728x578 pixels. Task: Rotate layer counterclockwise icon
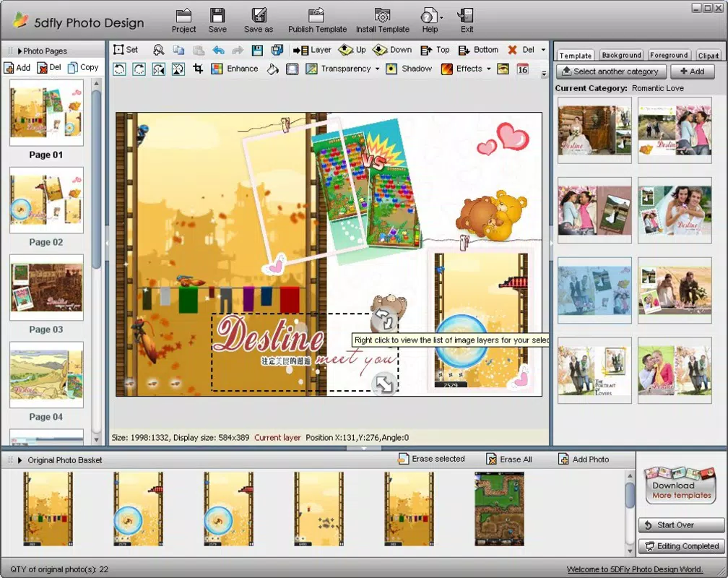[119, 69]
